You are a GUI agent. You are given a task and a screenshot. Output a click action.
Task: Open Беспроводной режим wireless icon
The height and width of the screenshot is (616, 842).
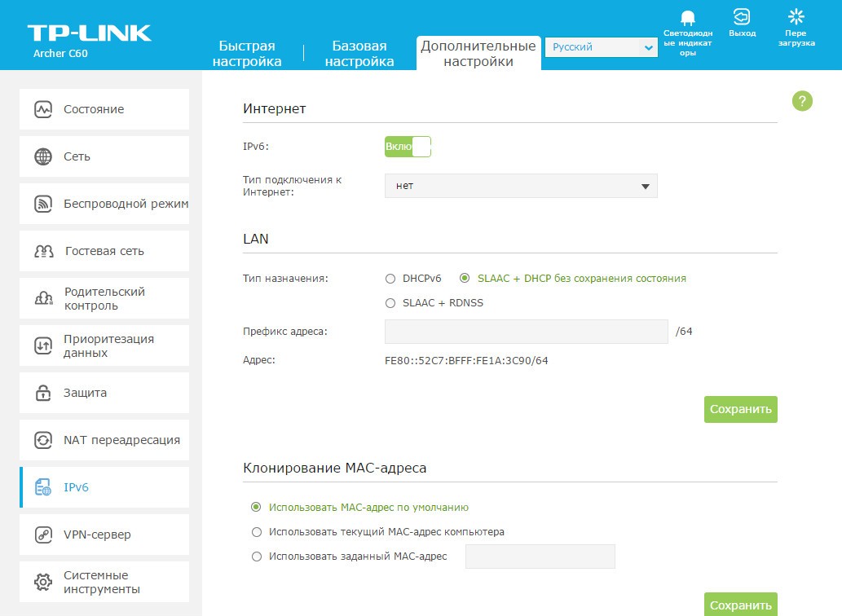(x=43, y=204)
